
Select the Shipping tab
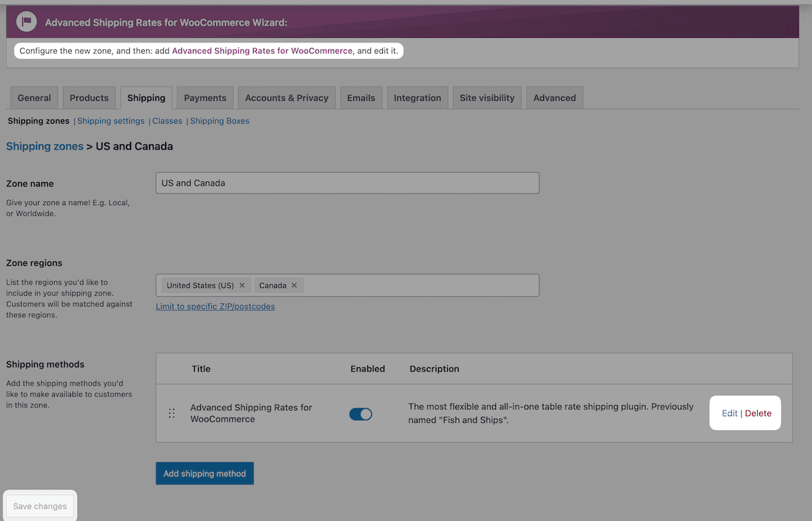146,97
